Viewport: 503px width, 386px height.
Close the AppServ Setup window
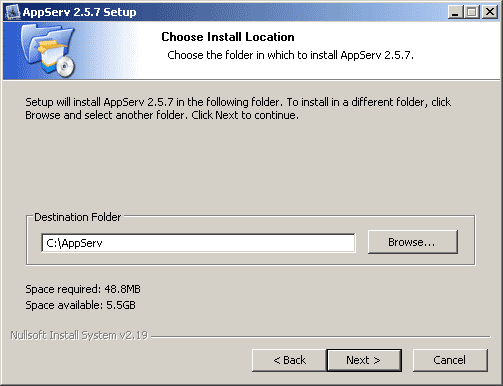tap(490, 12)
